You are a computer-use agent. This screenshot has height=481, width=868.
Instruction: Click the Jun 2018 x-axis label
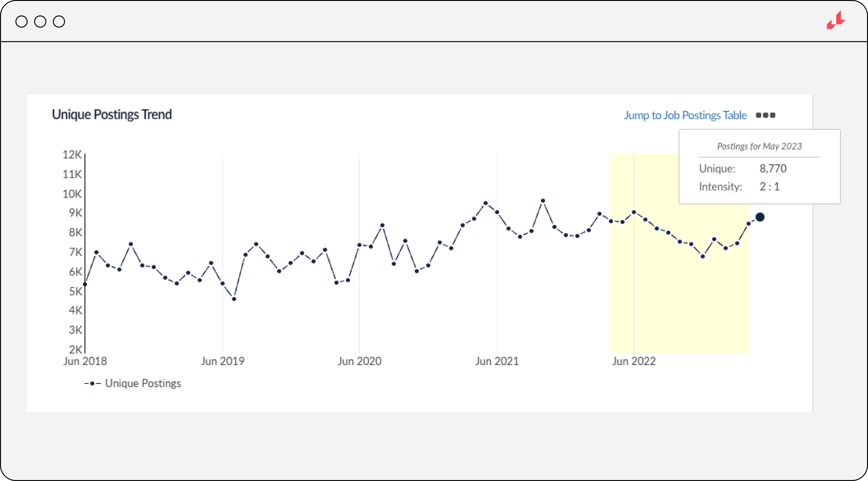tap(85, 361)
